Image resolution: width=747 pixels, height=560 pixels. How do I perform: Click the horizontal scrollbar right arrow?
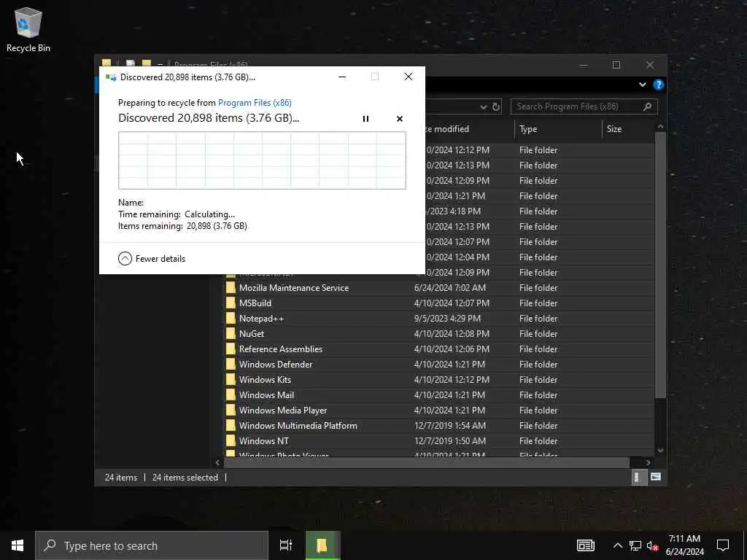(x=648, y=462)
